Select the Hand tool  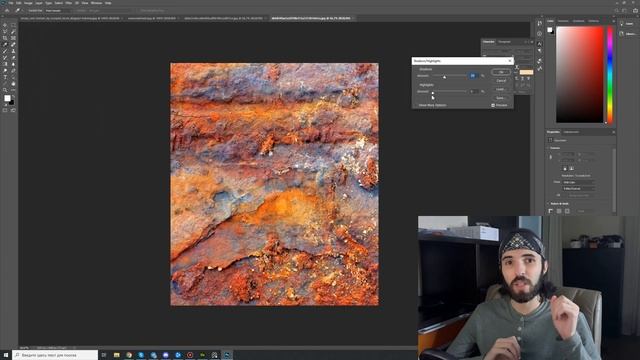click(13, 84)
